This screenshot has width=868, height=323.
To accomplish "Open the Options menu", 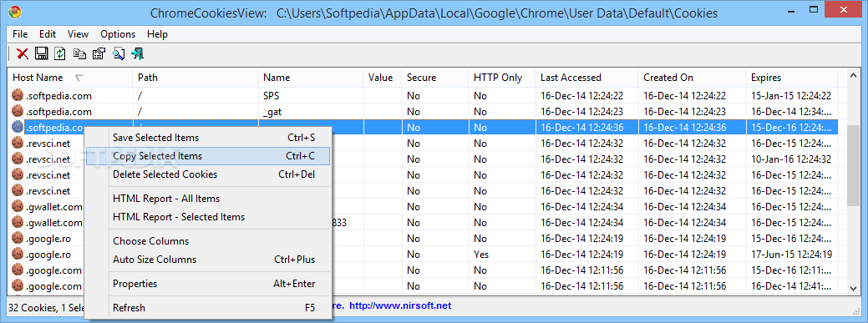I will 118,34.
